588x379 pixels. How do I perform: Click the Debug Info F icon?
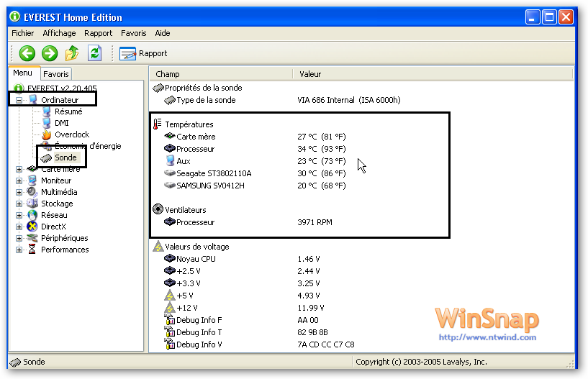coord(170,320)
